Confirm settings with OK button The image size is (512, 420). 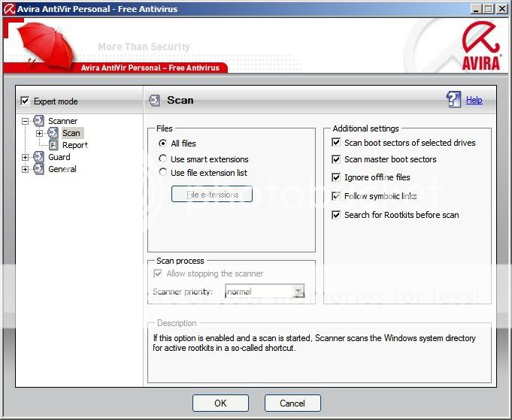[220, 403]
